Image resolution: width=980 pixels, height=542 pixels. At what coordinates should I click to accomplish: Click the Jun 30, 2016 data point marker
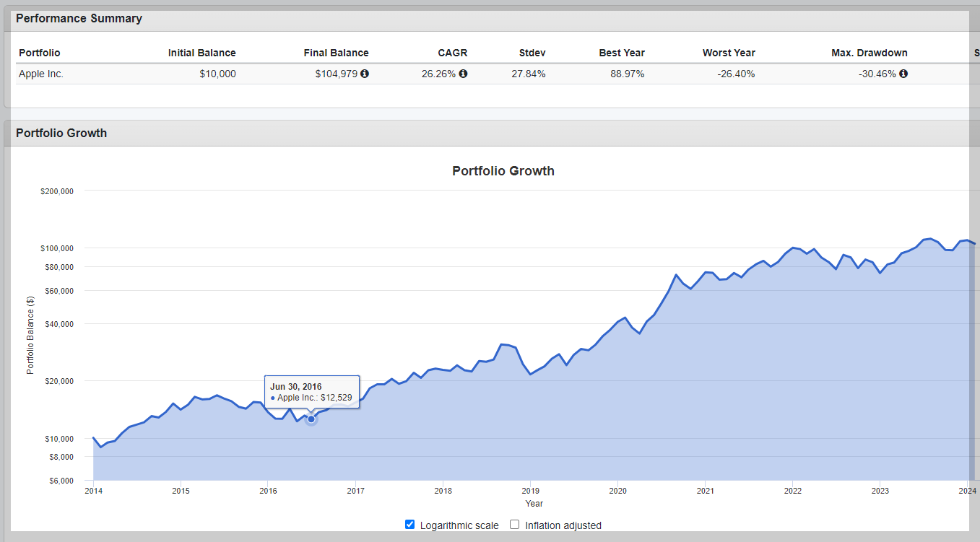[311, 419]
